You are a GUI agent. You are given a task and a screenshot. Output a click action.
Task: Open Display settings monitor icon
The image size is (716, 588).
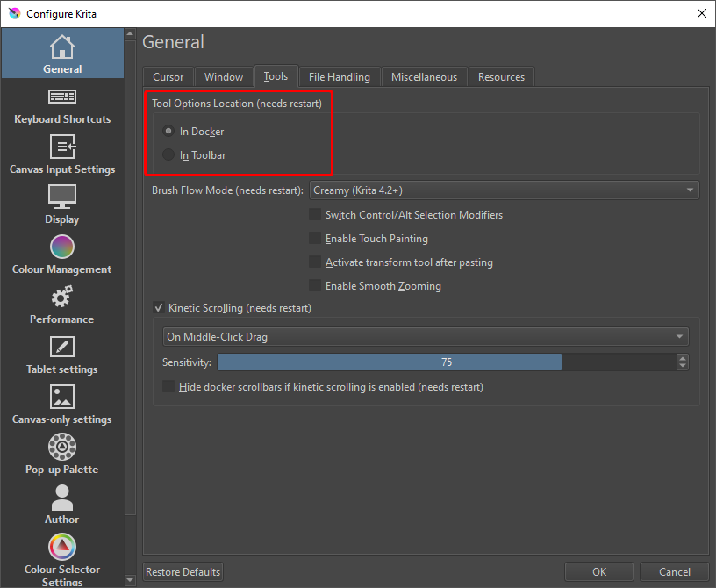(x=62, y=197)
